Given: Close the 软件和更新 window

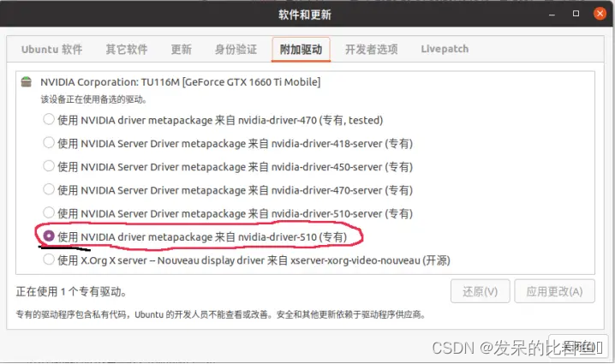Looking at the screenshot, I should (600, 14).
